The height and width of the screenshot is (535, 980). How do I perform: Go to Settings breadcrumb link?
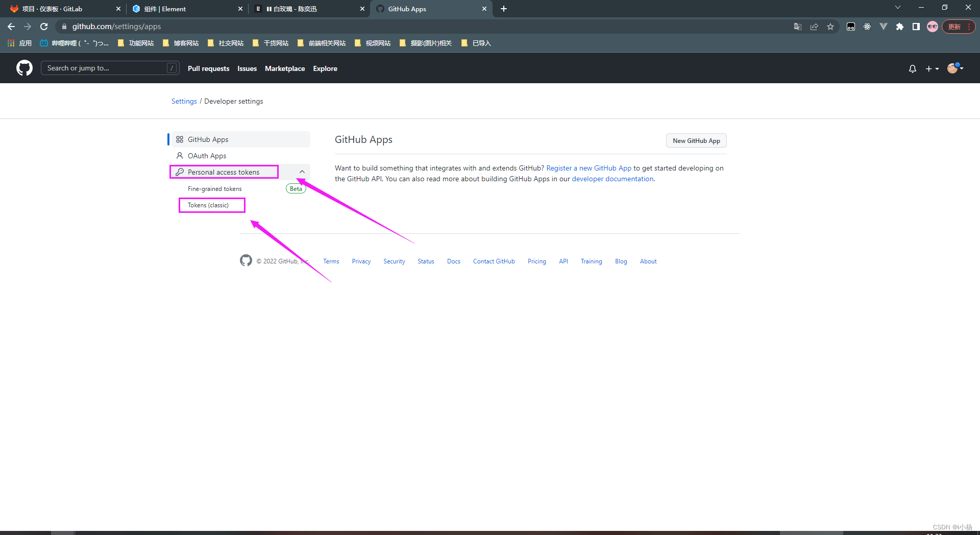pos(184,101)
